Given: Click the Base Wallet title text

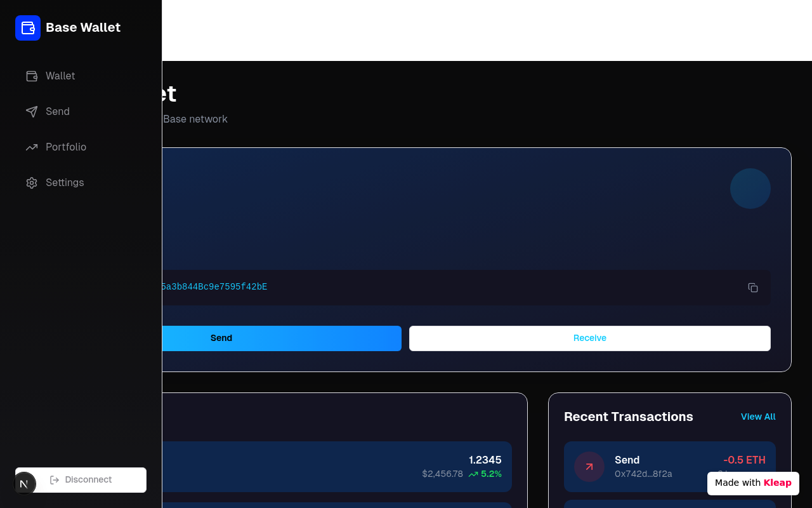Looking at the screenshot, I should pyautogui.click(x=83, y=27).
